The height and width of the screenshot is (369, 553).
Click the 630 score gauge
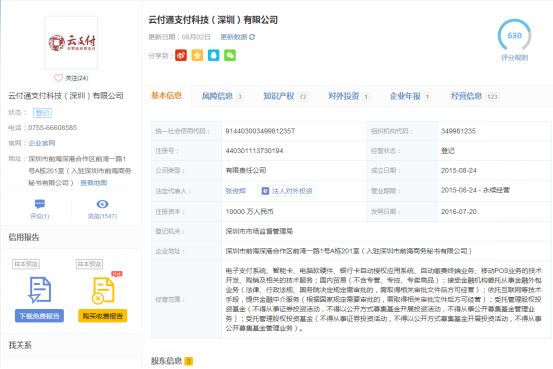515,35
